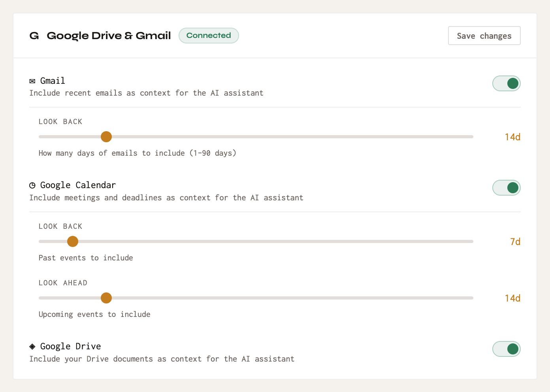Click the 'Upcoming events to include' hint
This screenshot has height=392, width=550.
[94, 314]
